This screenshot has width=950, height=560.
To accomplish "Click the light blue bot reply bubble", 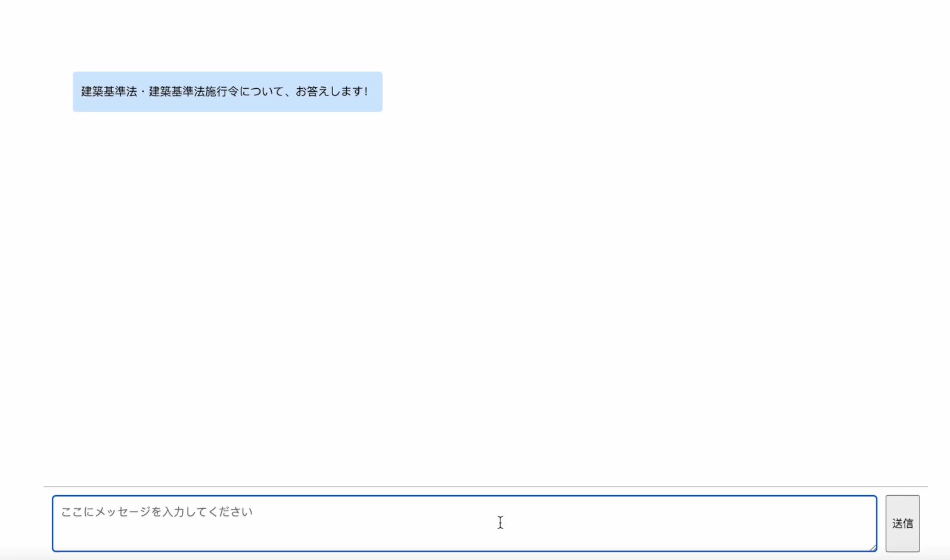I will coord(228,92).
